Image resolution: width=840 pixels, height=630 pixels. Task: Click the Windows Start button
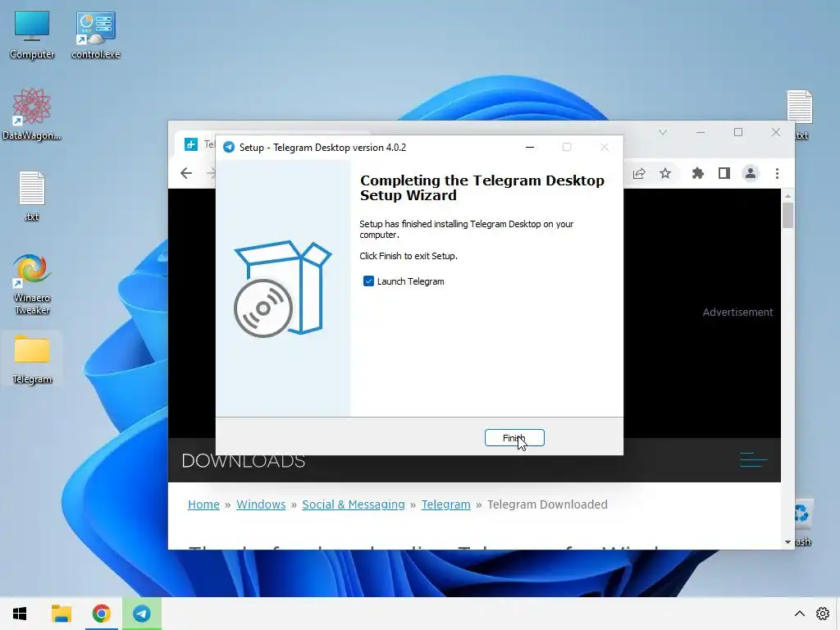[x=20, y=614]
